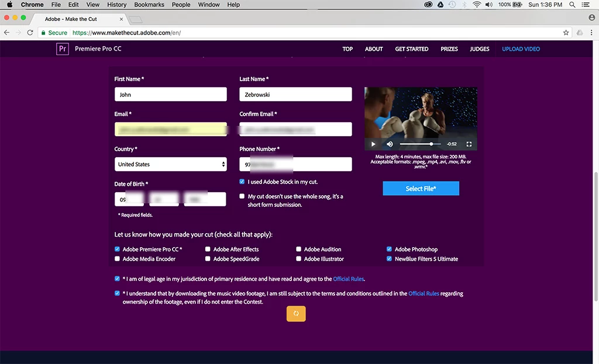Screen dimensions: 599x364
Task: Click the Wi-Fi status icon
Action: pos(476,5)
